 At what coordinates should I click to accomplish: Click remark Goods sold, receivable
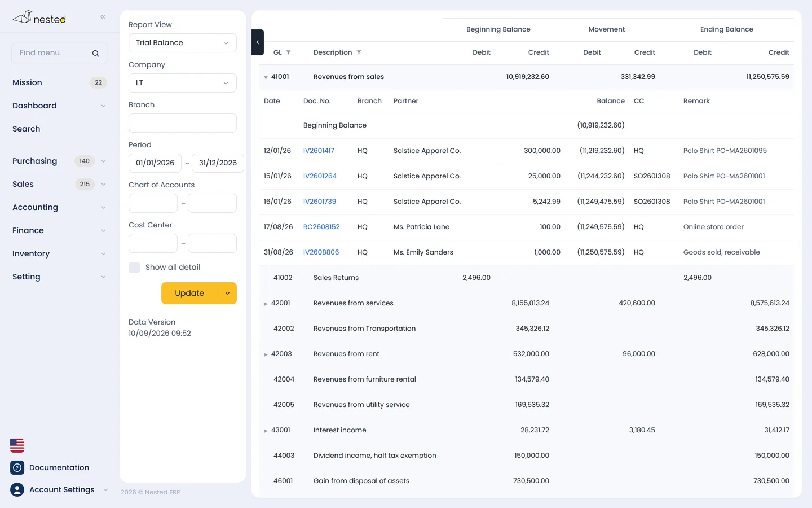point(722,252)
